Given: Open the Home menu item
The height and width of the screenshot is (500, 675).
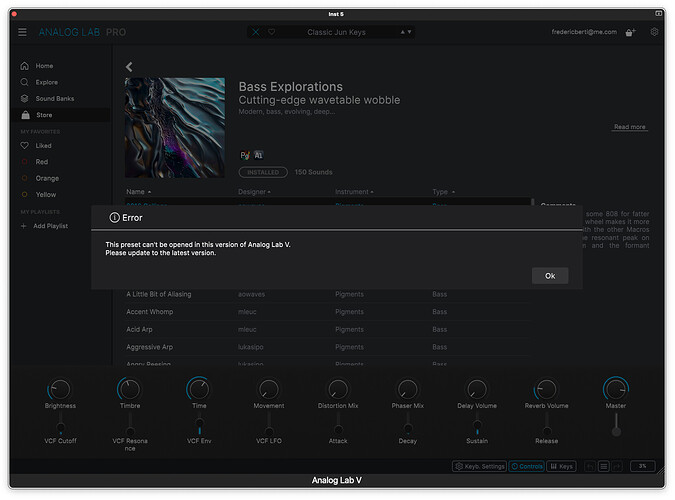Looking at the screenshot, I should (44, 66).
